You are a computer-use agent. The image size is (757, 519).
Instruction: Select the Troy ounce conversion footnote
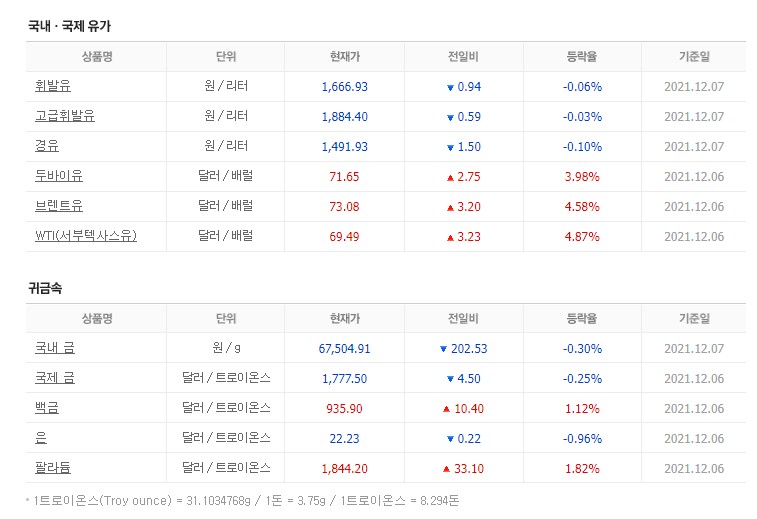246,501
